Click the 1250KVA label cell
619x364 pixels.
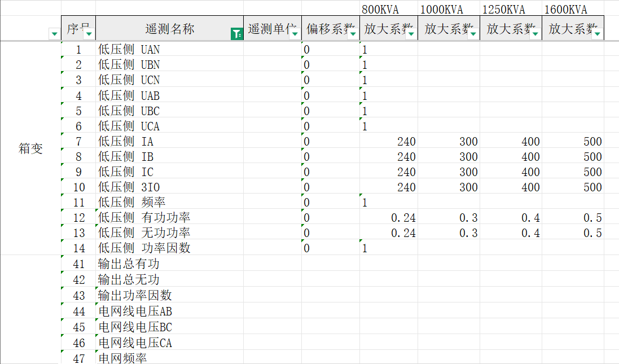tap(511, 8)
